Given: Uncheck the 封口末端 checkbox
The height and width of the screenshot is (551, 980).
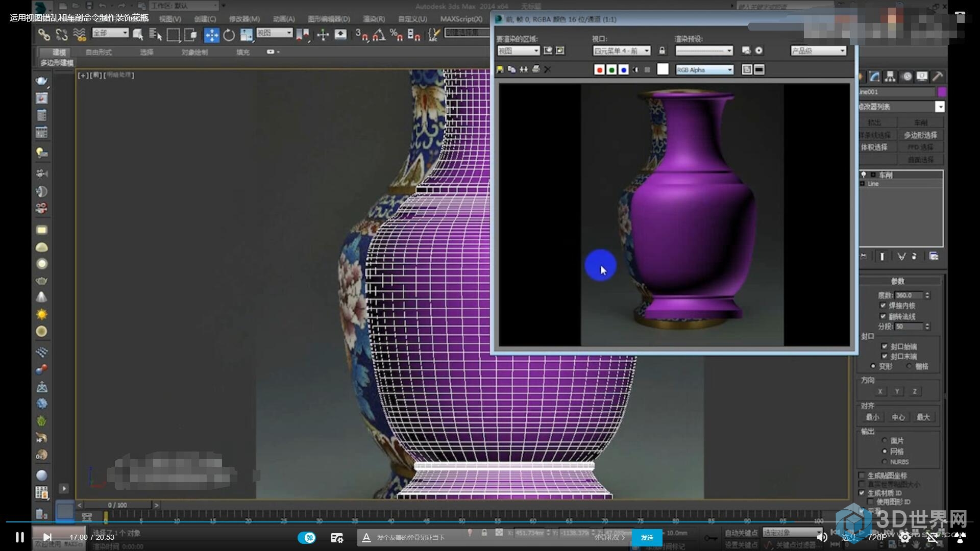Looking at the screenshot, I should pyautogui.click(x=885, y=356).
